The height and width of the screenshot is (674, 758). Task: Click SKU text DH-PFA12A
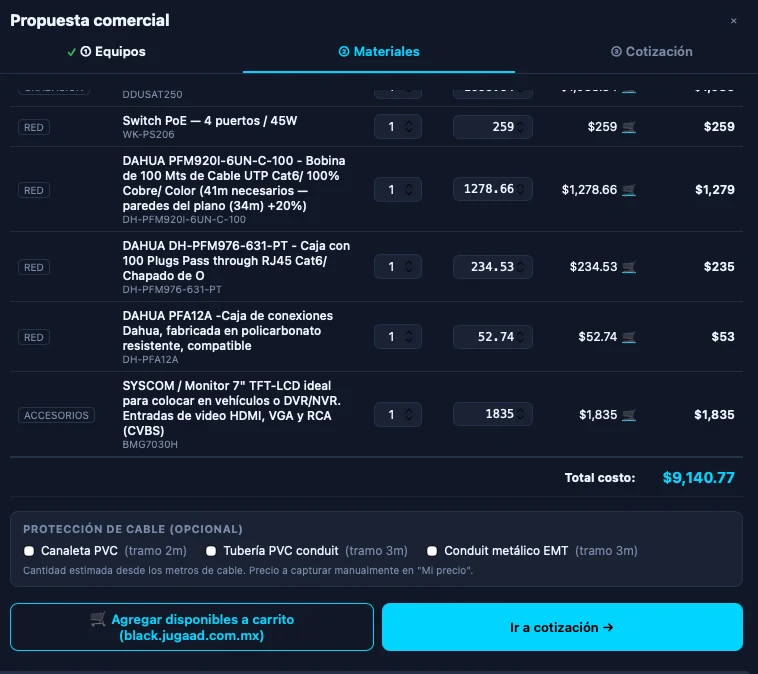pyautogui.click(x=150, y=360)
